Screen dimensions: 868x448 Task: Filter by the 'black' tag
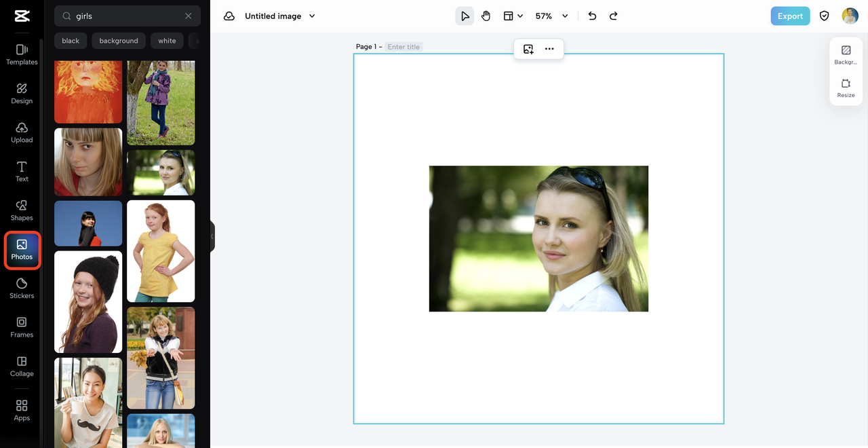(71, 41)
